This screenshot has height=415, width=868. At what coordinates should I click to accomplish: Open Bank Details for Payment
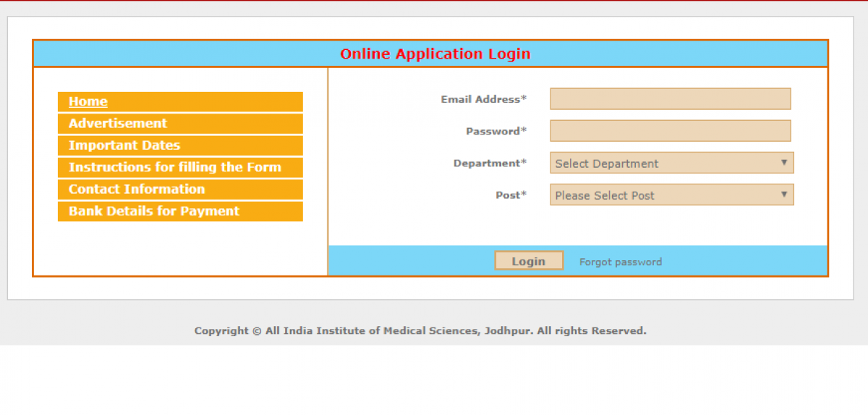click(154, 211)
